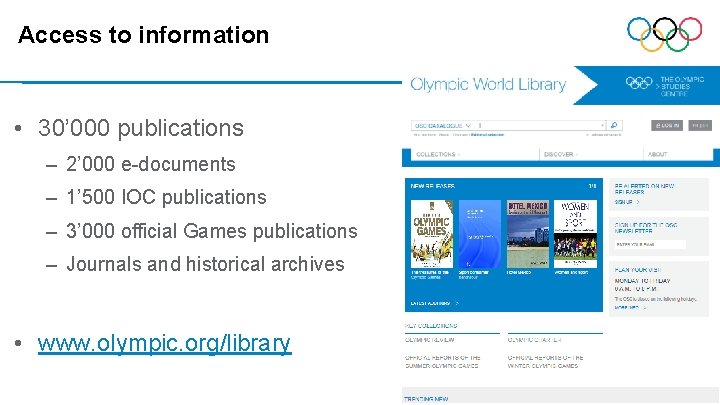The height and width of the screenshot is (405, 720).
Task: Click the "1'500 IOC publications" line
Action: pyautogui.click(x=166, y=197)
